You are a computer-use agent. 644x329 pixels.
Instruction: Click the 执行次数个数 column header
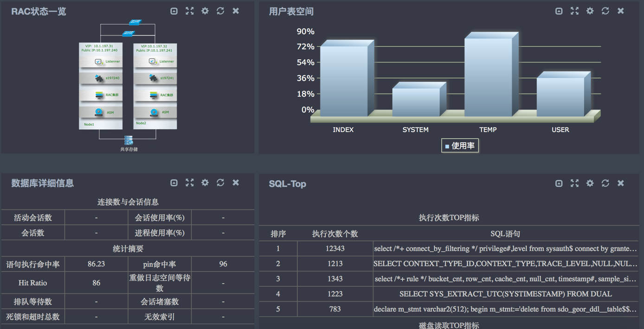335,234
